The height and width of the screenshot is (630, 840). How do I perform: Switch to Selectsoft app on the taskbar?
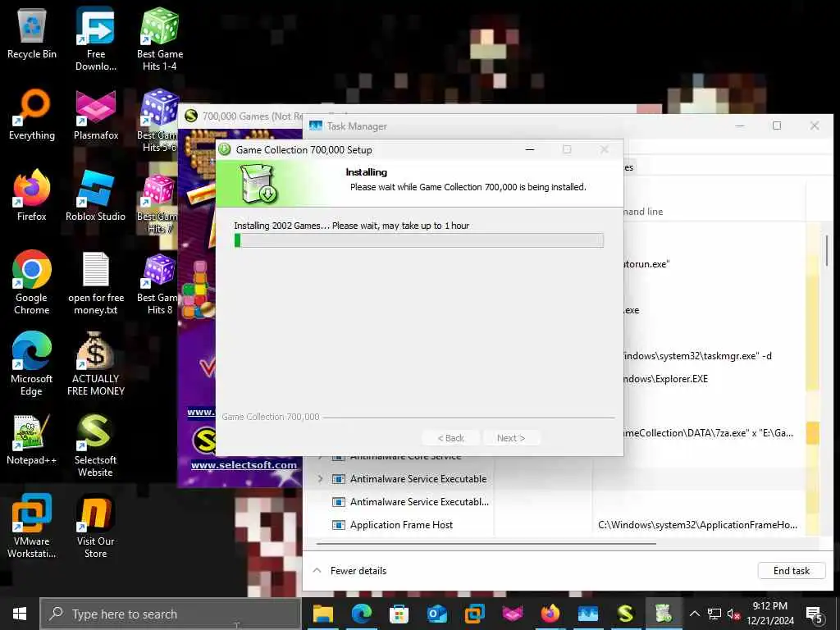coord(626,614)
